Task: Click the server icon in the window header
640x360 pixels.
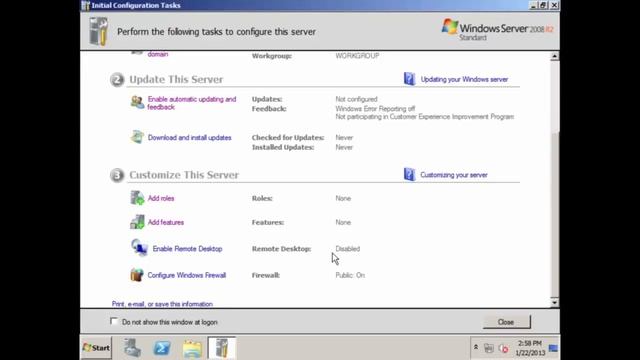Action: tap(99, 31)
